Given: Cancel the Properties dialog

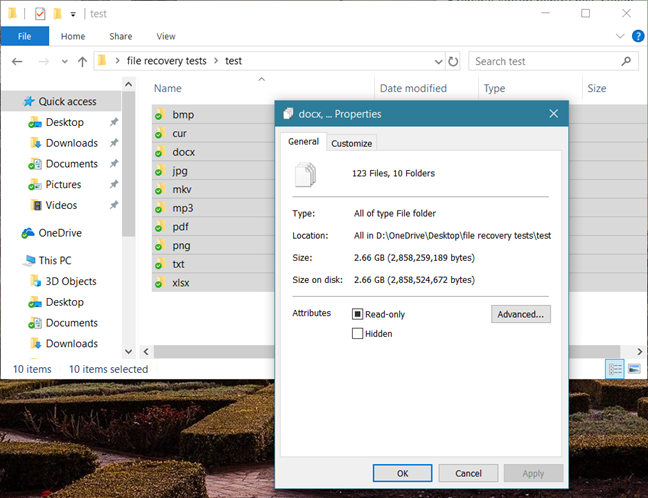Looking at the screenshot, I should [468, 473].
